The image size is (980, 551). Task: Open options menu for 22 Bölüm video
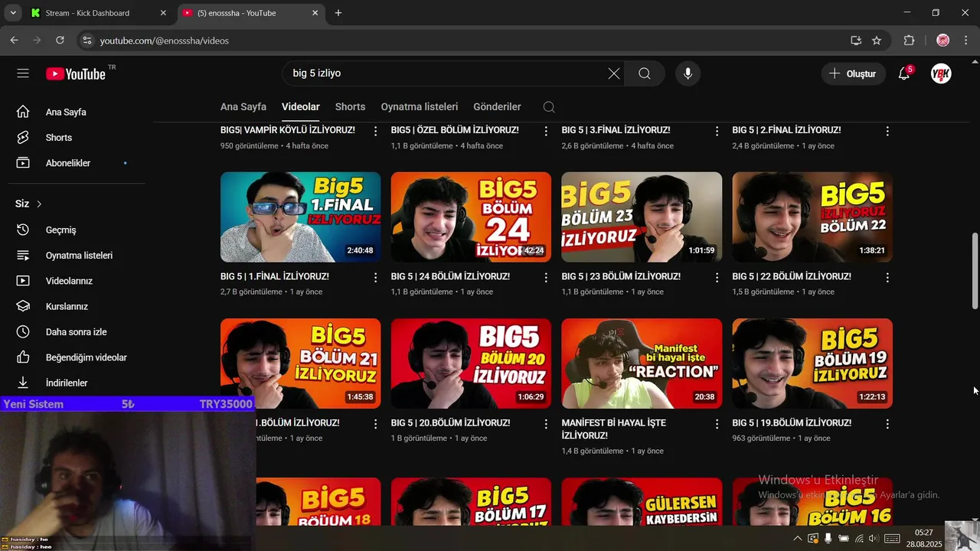point(887,277)
